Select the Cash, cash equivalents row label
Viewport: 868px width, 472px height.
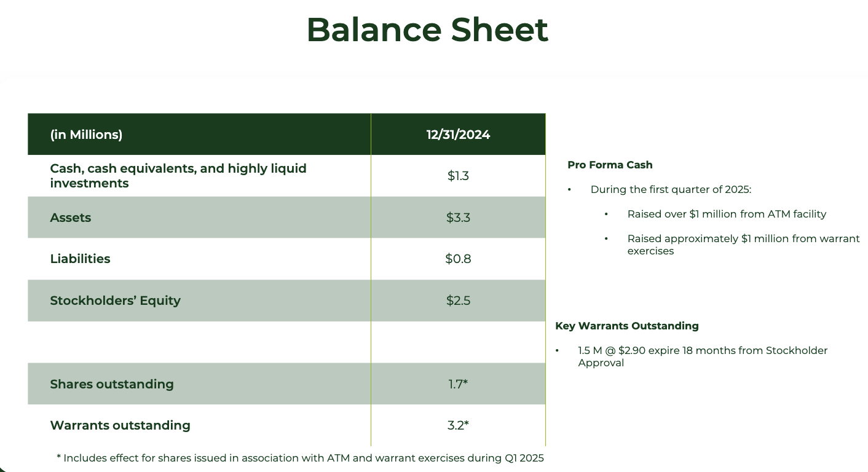178,176
